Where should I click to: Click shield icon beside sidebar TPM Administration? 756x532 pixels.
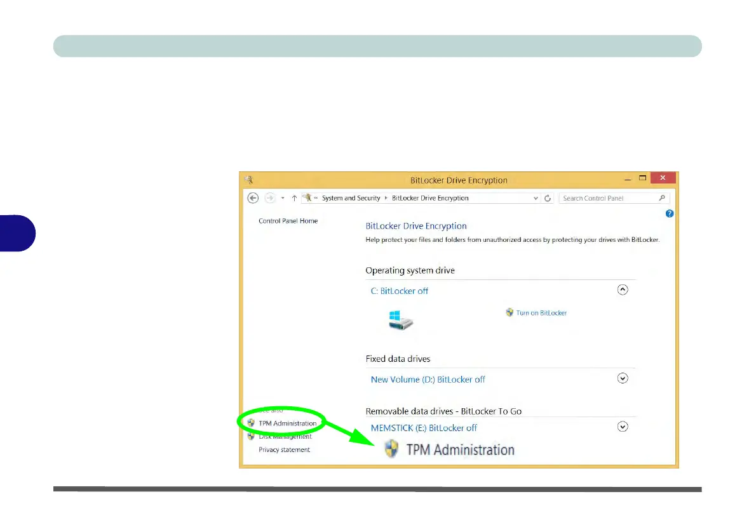[x=251, y=423]
